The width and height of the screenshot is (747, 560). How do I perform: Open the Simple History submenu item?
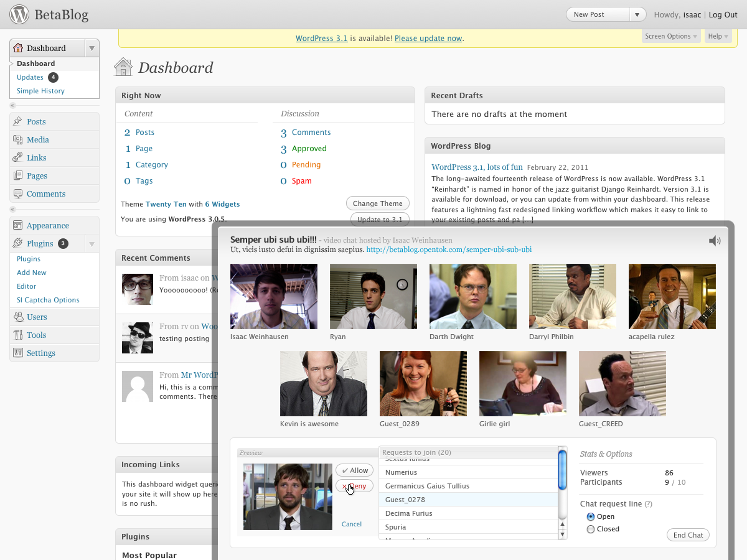click(x=40, y=91)
